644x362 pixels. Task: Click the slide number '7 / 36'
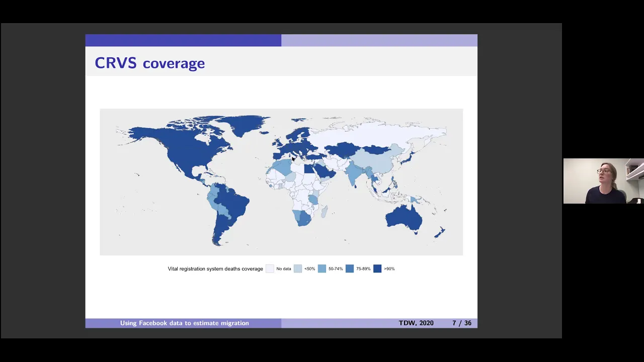tap(462, 323)
